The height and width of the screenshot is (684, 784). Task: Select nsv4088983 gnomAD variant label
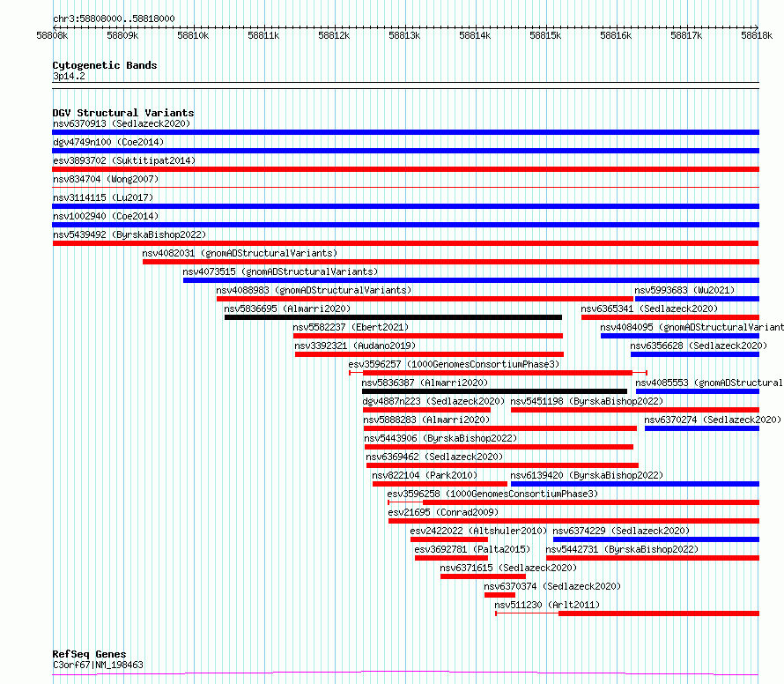pyautogui.click(x=314, y=290)
